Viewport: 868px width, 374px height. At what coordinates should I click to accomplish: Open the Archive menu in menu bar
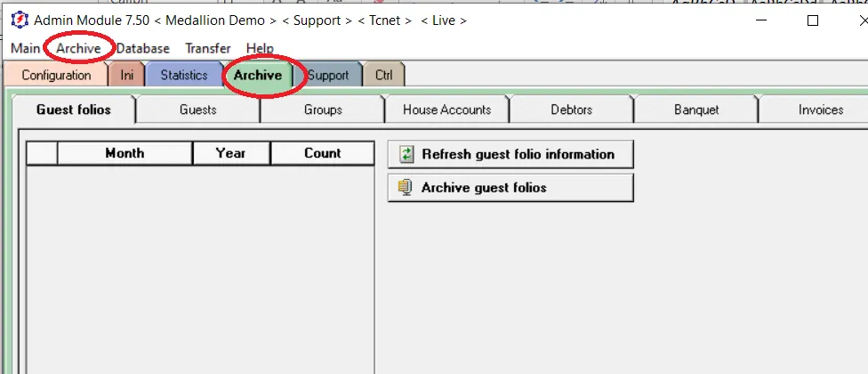coord(78,48)
